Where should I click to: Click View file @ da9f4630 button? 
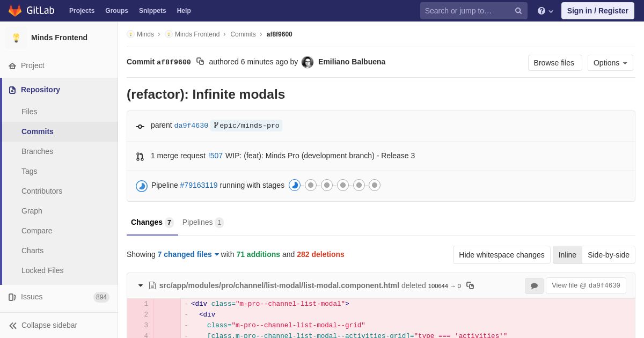click(x=586, y=285)
